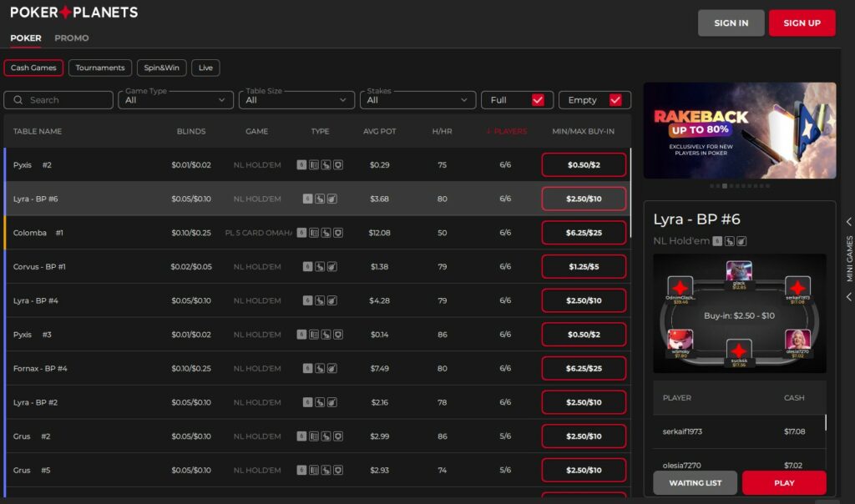Click the rabbit icon next to NL Hold'em in the preview
The image size is (855, 504).
point(729,241)
